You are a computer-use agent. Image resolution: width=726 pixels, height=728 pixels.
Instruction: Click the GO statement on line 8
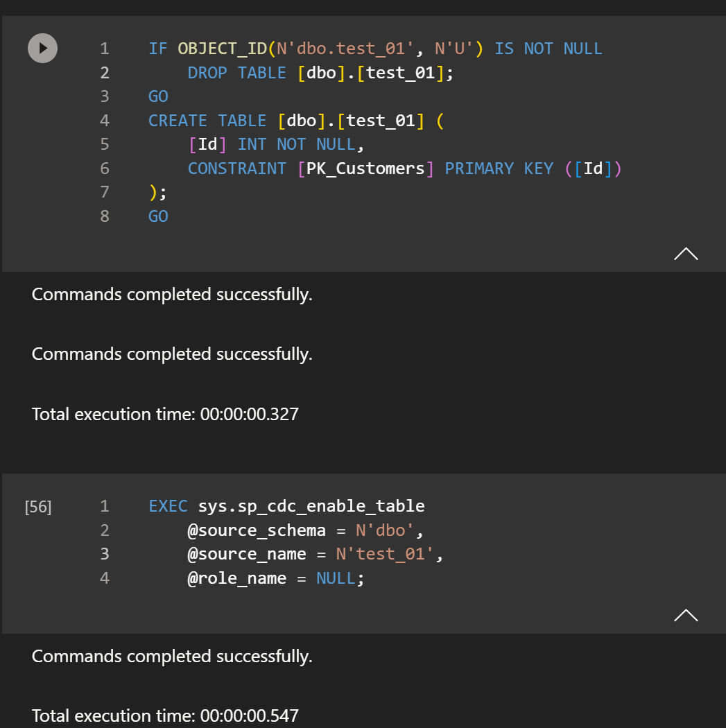[x=158, y=216]
